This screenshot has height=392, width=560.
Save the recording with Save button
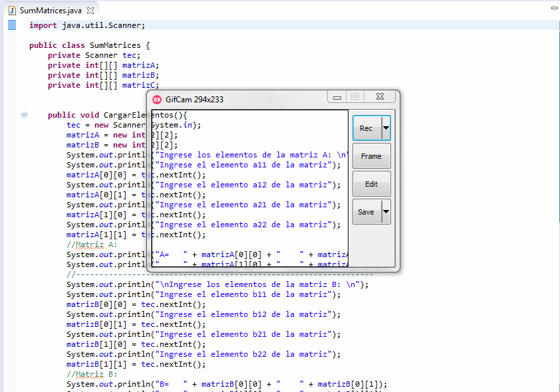tap(367, 212)
